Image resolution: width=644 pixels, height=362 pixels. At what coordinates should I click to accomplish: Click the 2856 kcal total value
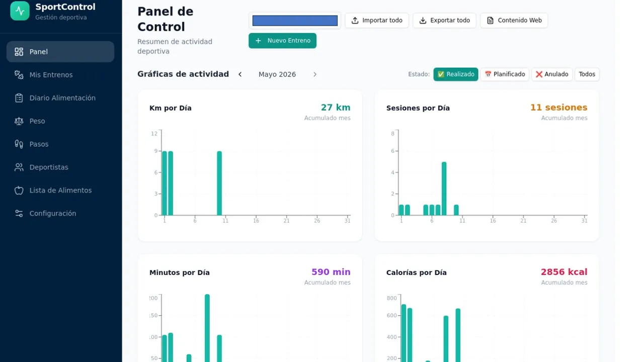point(564,272)
